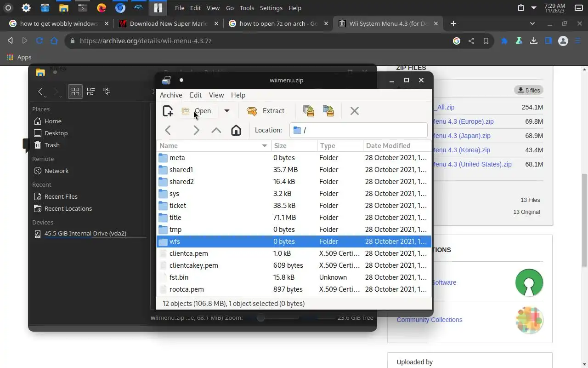Screen dimensions: 588x368
Task: Open the browser profile avatar
Action: (563, 41)
